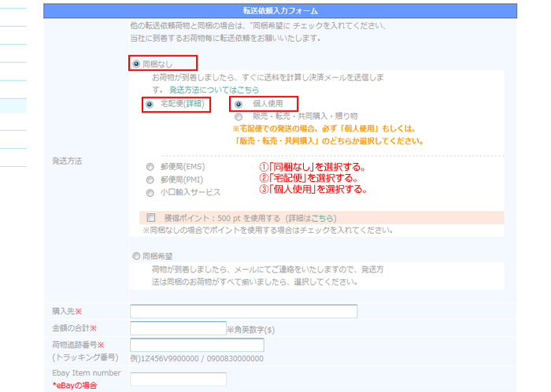Choose the 宅配便 shipping radio option
Viewport: 551px width, 392px height.
point(150,104)
